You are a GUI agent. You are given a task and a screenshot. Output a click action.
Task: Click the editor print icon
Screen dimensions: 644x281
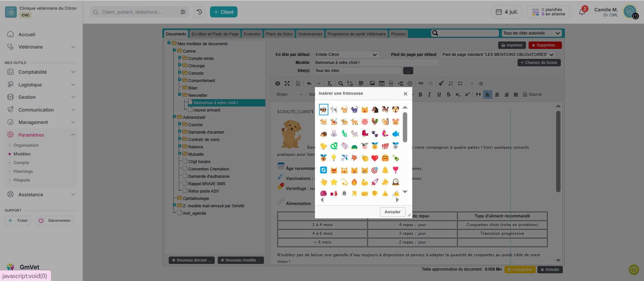[278, 83]
